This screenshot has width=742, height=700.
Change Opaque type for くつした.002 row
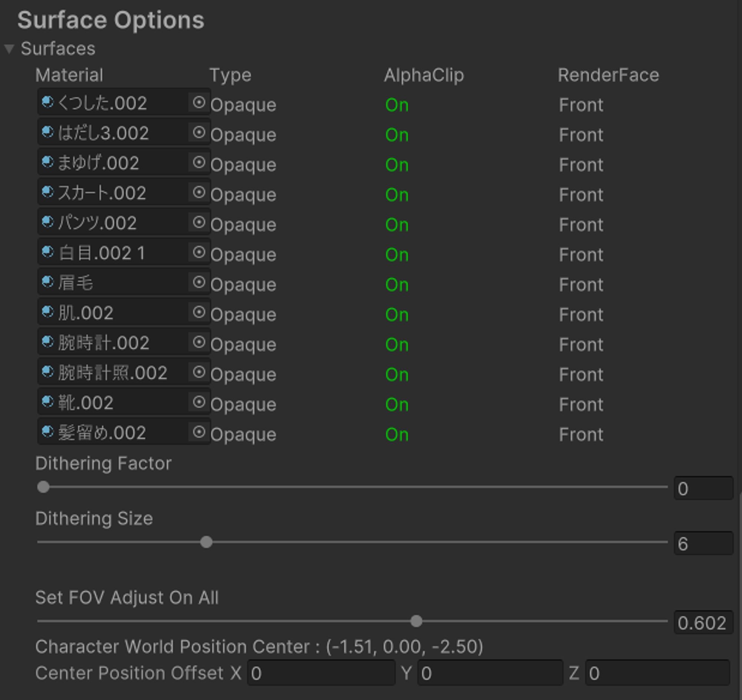243,105
